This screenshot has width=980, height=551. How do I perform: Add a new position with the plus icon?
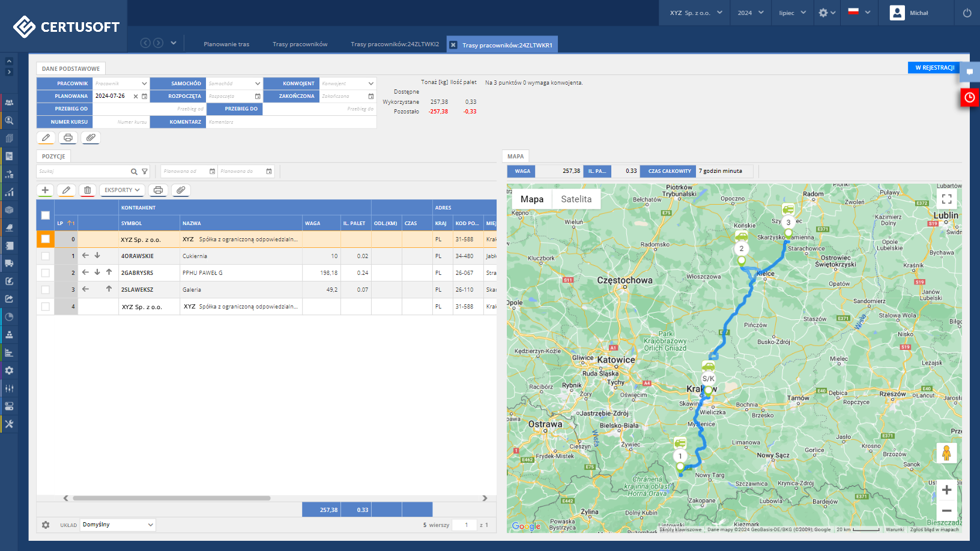tap(45, 190)
